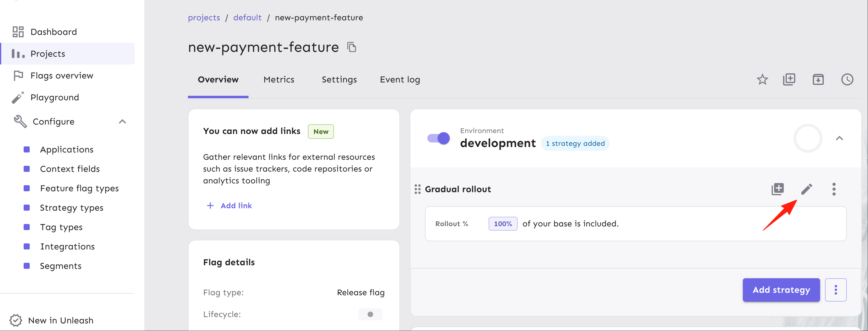Archive this feature flag

[x=818, y=79]
